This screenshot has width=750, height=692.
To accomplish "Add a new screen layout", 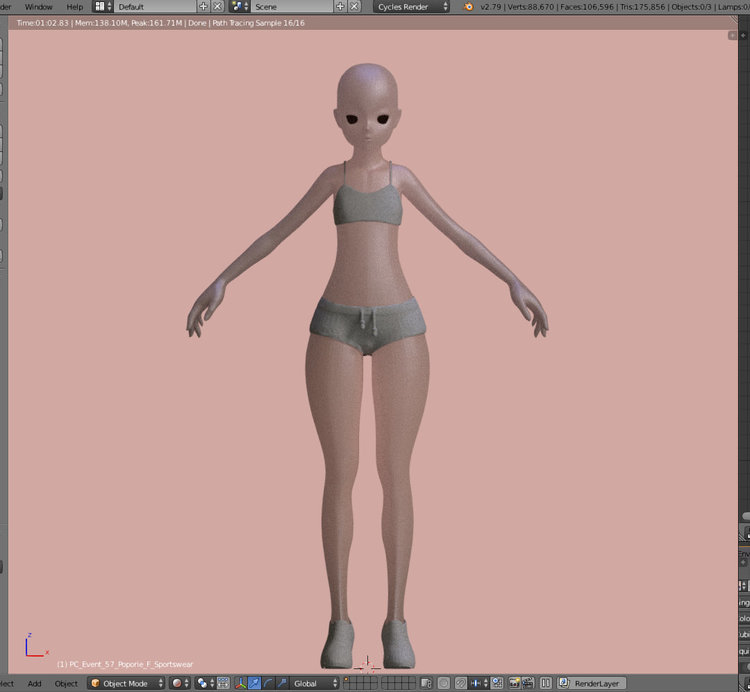I will pos(203,7).
